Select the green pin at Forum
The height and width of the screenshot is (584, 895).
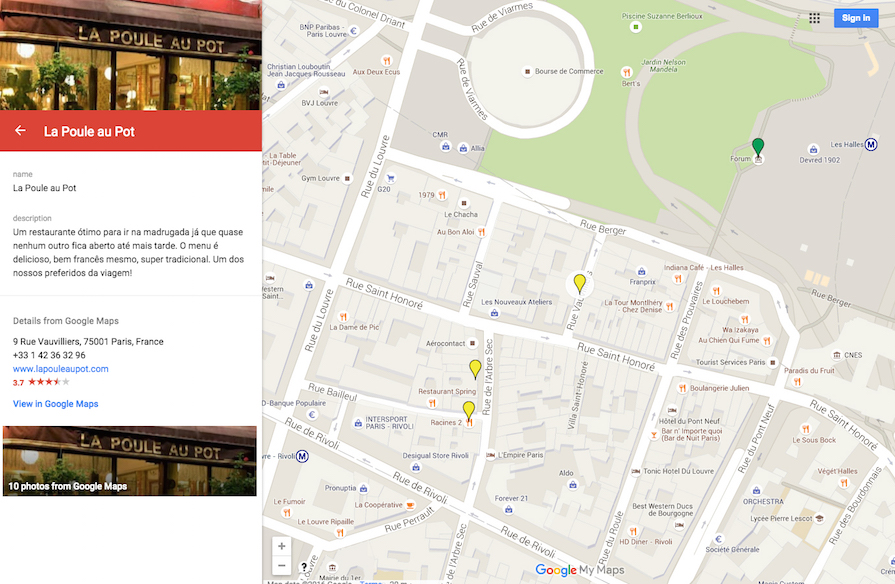757,147
